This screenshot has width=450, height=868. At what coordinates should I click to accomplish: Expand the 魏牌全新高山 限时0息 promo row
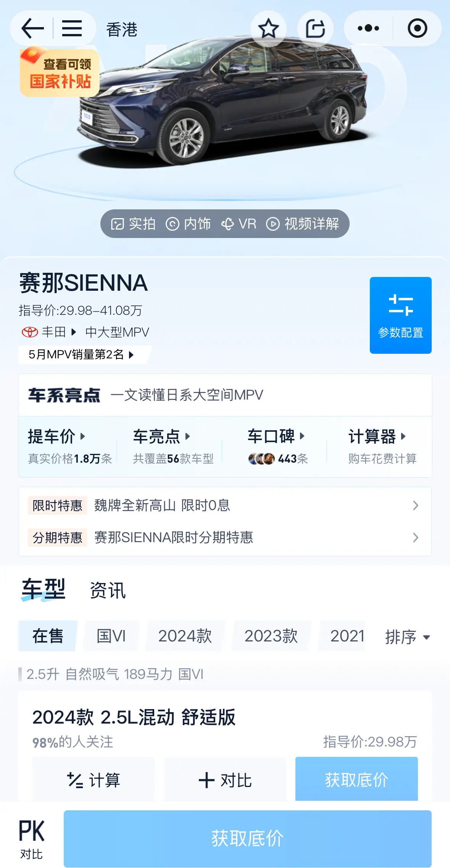pyautogui.click(x=225, y=505)
